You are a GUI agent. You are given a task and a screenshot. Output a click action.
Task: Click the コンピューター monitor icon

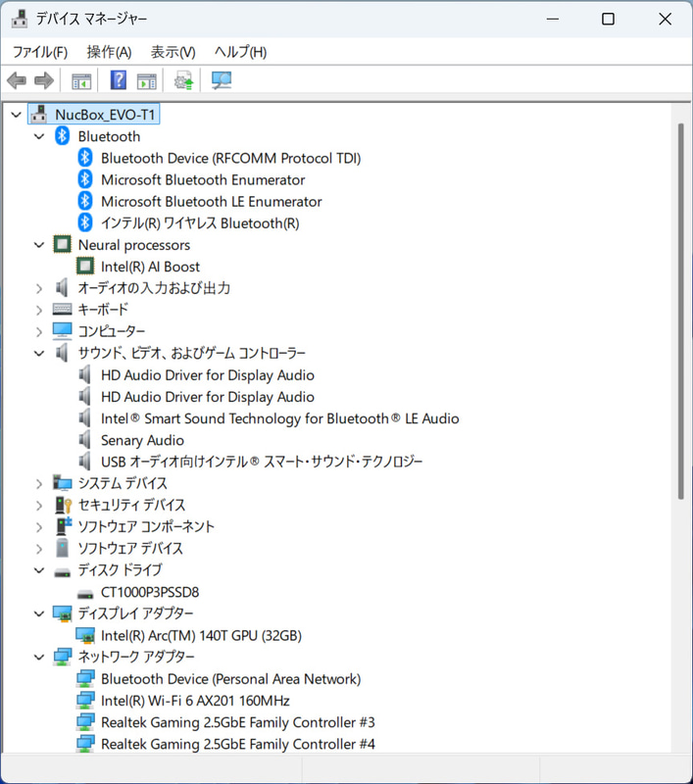point(62,331)
